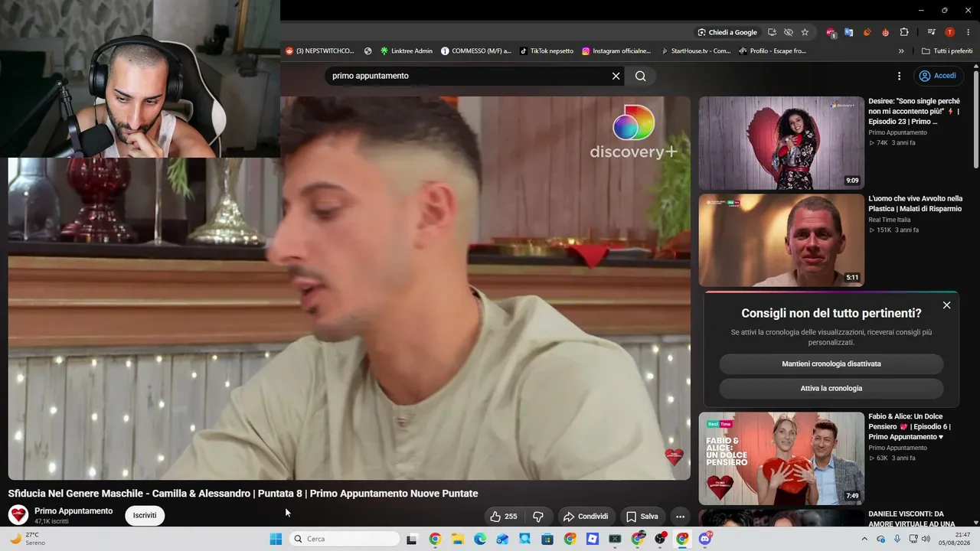Show hidden system tray icons chevron

tap(865, 539)
